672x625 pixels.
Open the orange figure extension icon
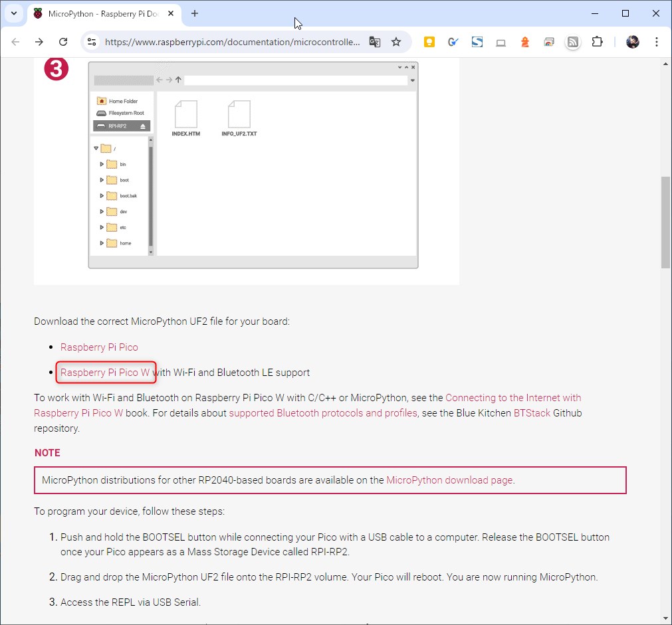(524, 42)
